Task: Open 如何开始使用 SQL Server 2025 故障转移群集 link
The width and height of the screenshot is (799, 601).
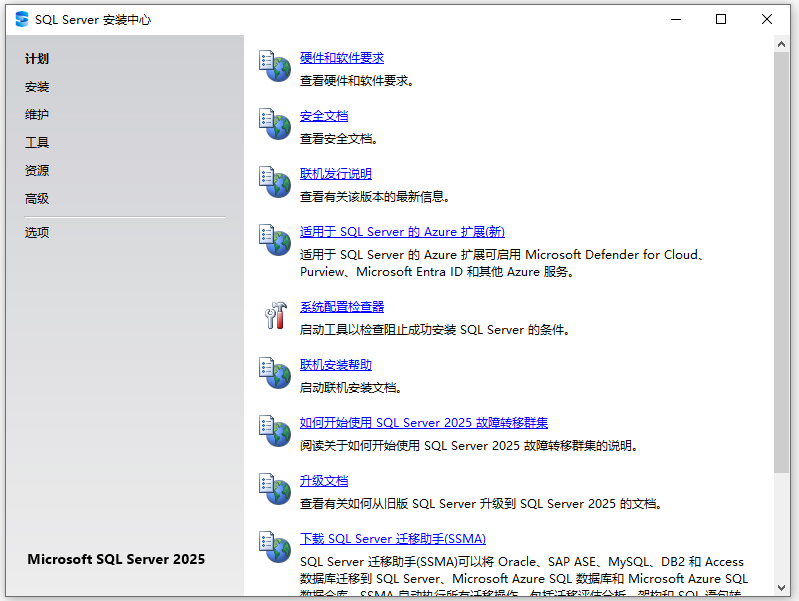Action: pyautogui.click(x=424, y=423)
